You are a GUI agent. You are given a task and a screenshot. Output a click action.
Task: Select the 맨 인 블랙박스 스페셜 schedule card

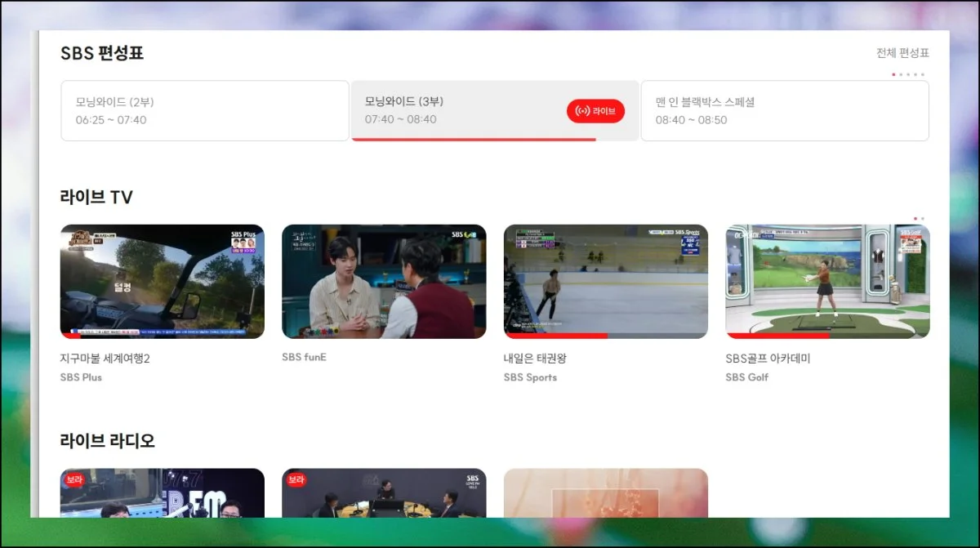[x=784, y=111]
